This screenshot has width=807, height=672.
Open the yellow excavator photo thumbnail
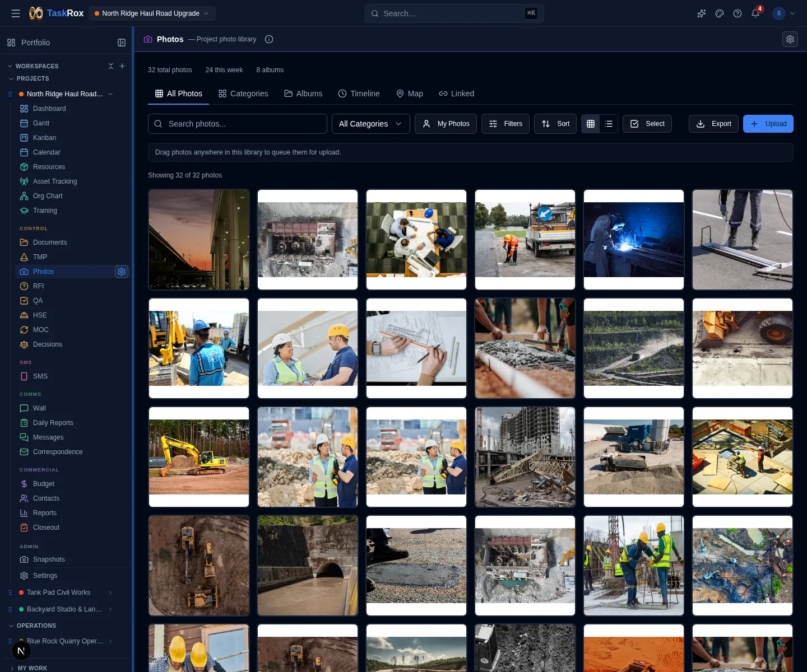(x=199, y=457)
